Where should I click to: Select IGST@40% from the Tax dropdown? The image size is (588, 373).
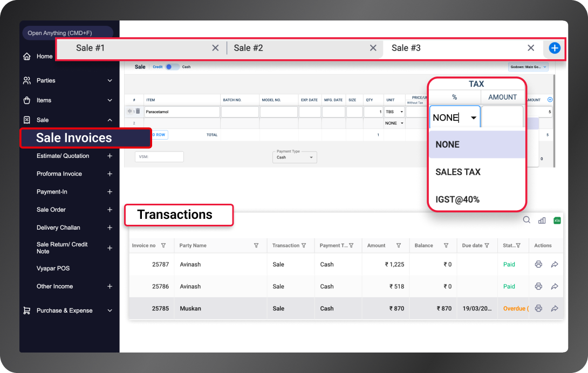(456, 199)
